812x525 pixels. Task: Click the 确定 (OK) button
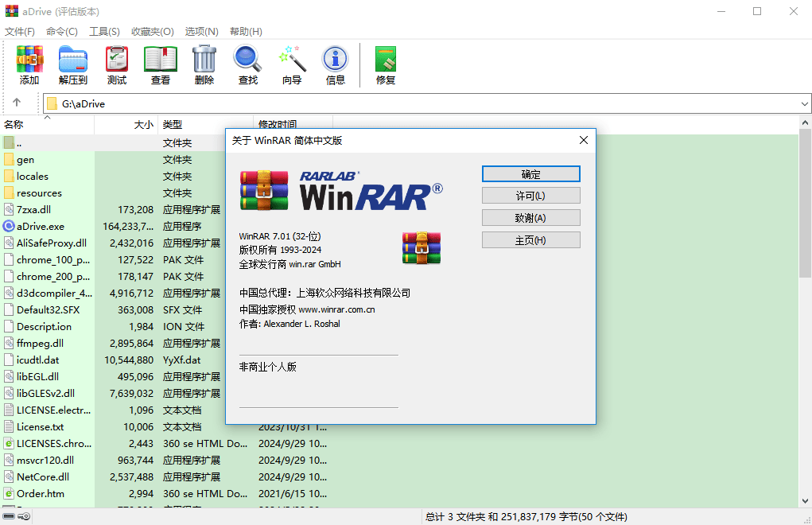530,173
